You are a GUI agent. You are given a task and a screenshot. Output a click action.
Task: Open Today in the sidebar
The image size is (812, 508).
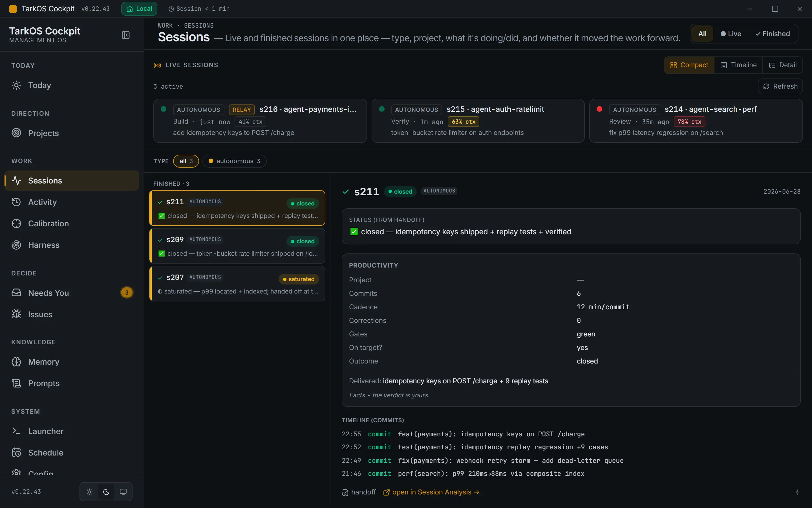72,85
